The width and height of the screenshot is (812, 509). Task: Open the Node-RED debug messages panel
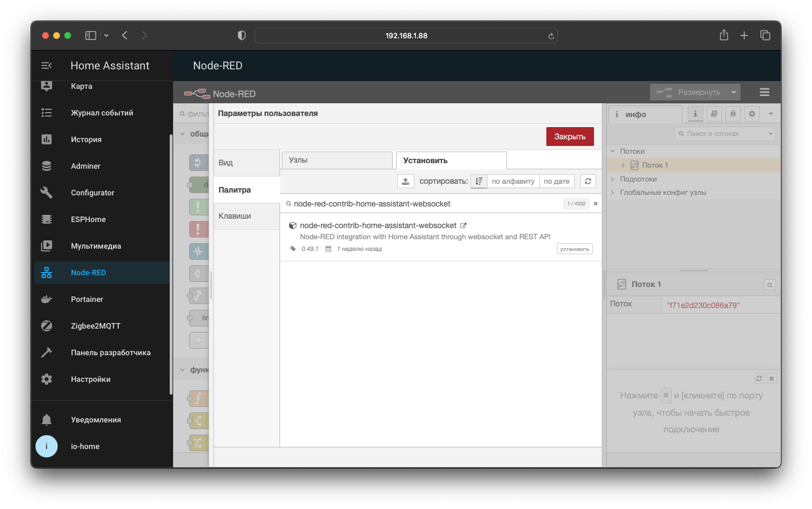pos(733,114)
